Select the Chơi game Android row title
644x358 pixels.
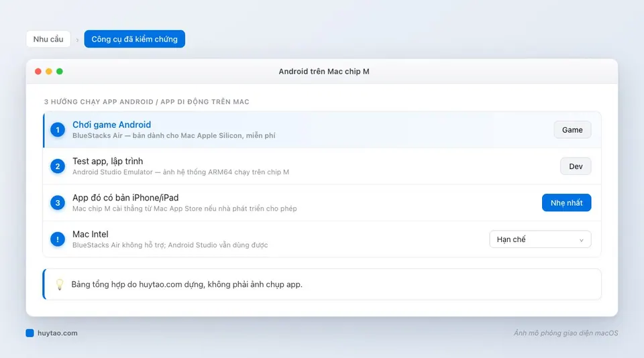112,125
